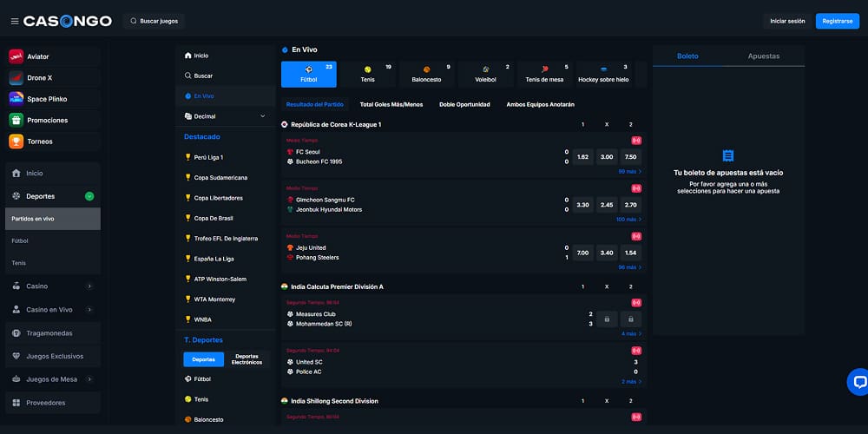Open Fútbol under Deportes in the sidebar
The width and height of the screenshot is (868, 434).
click(x=53, y=240)
